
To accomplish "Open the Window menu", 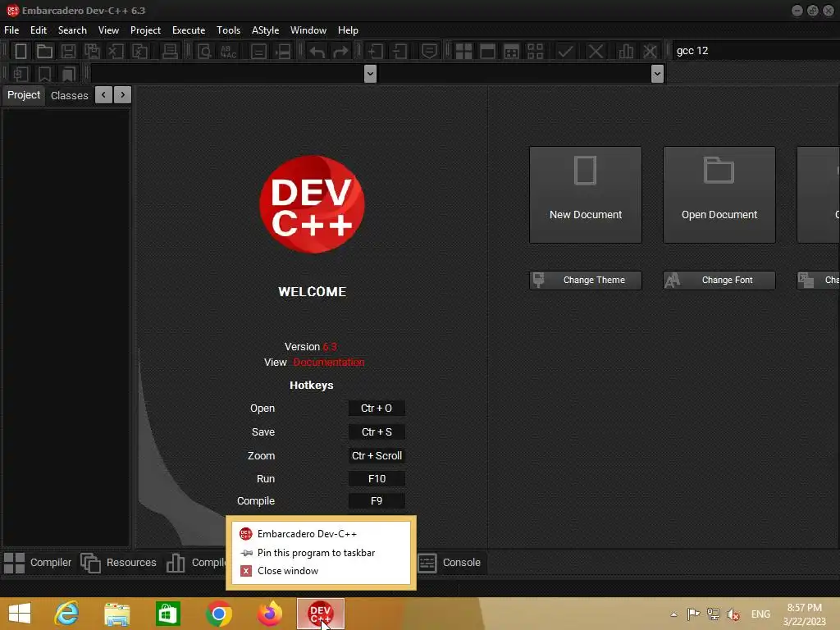I will click(x=308, y=30).
